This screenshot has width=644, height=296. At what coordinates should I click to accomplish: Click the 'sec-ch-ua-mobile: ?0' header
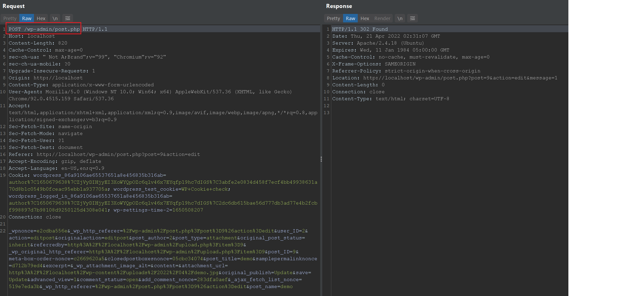tap(40, 64)
